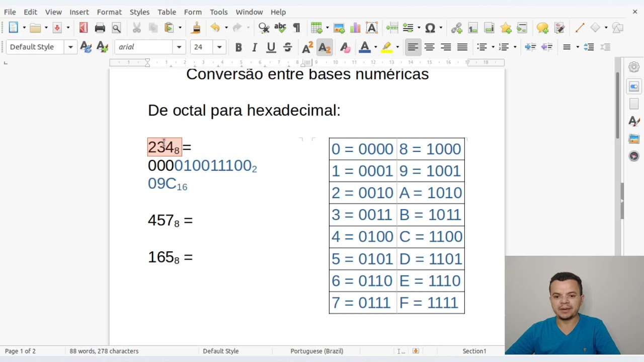This screenshot has width=644, height=362.
Task: Toggle Superscript formatting
Action: (307, 47)
